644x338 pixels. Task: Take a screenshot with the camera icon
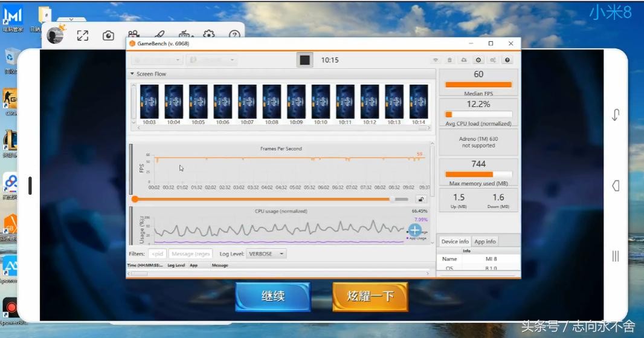coord(108,36)
